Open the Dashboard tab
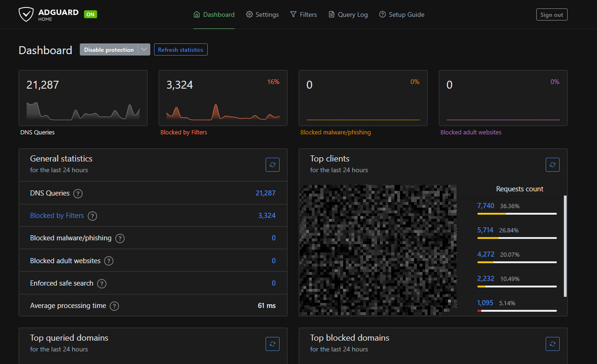 click(x=214, y=14)
